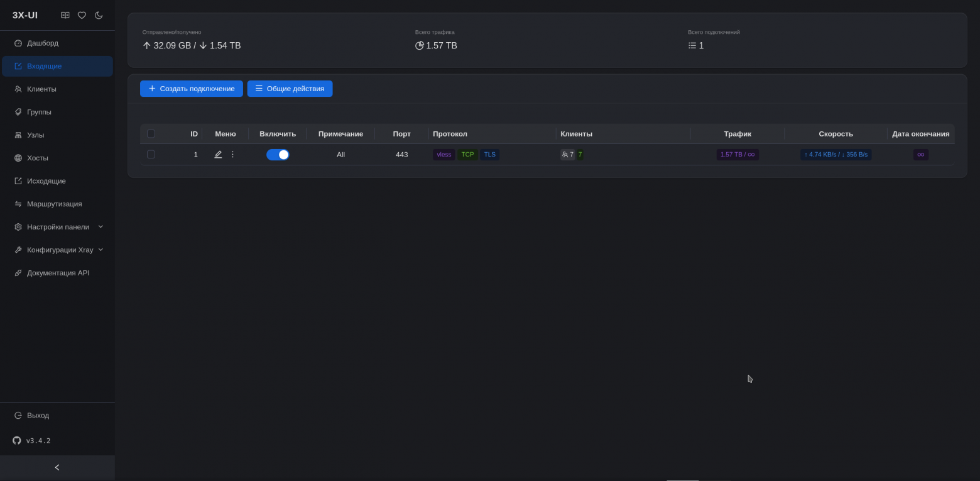Open the documentation book icon
Viewport: 980px width, 481px height.
(x=65, y=15)
